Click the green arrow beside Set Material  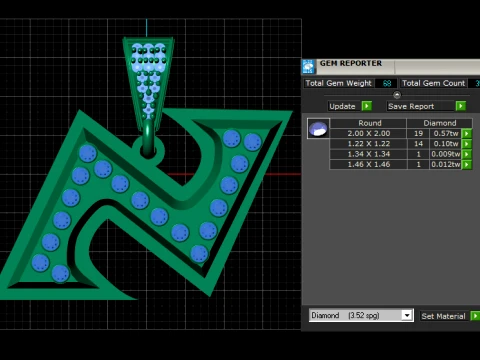pos(475,316)
